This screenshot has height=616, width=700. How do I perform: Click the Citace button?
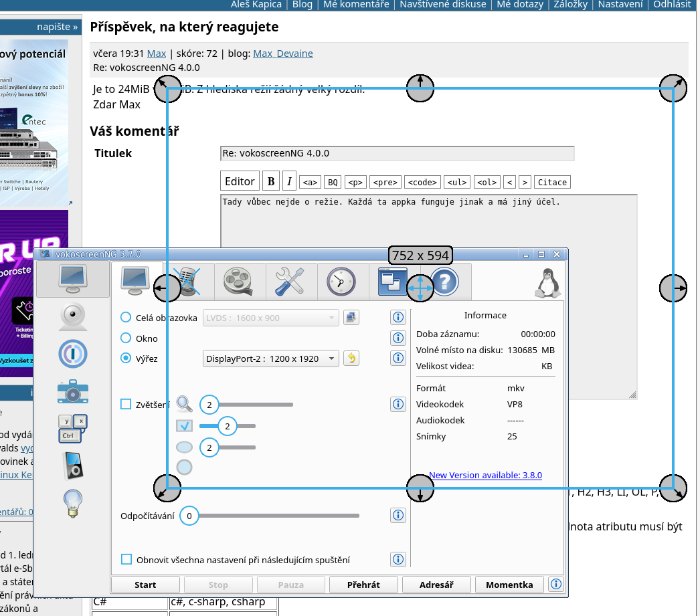[552, 182]
